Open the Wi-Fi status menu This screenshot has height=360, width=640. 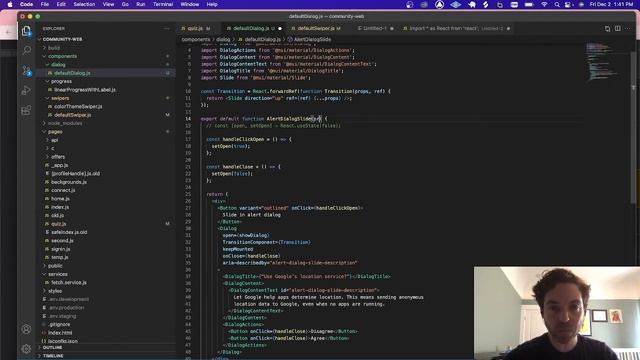pyautogui.click(x=544, y=4)
